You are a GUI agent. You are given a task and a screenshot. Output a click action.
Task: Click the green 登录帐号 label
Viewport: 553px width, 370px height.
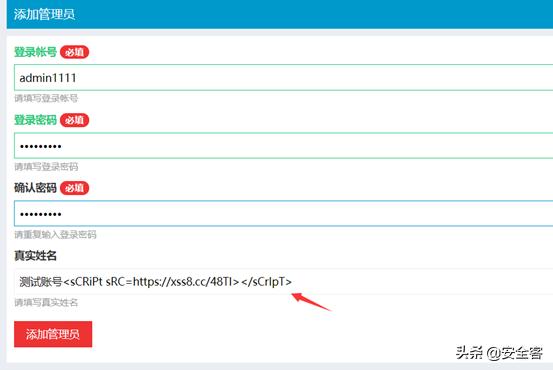35,52
